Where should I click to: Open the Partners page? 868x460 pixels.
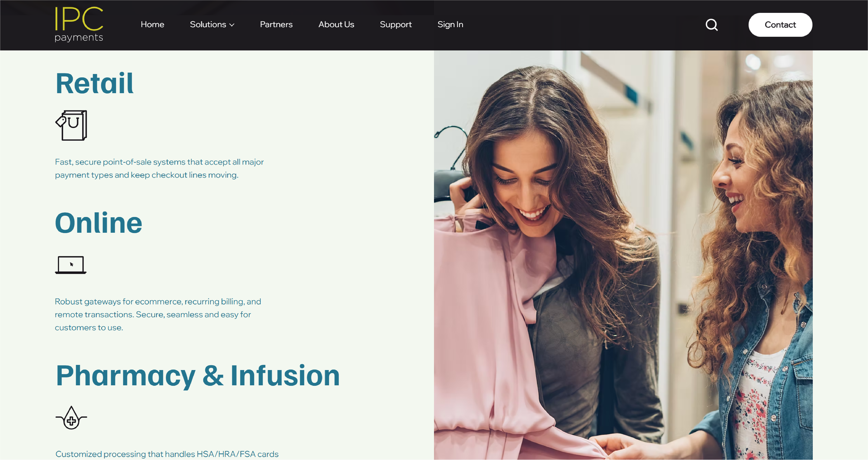(x=276, y=24)
